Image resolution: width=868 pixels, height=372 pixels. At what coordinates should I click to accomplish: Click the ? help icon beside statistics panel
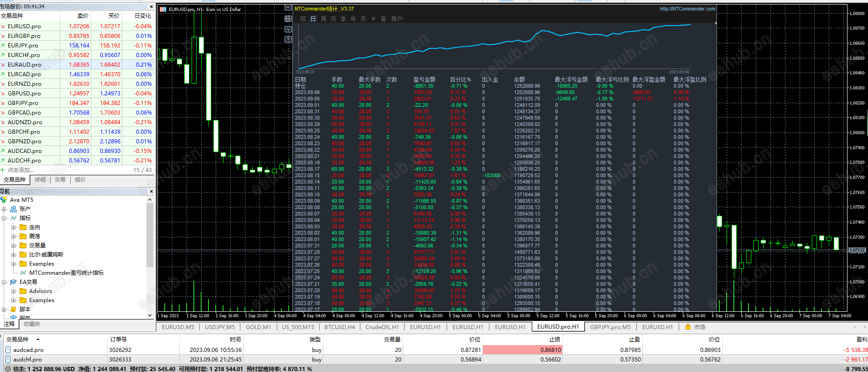pyautogui.click(x=288, y=39)
